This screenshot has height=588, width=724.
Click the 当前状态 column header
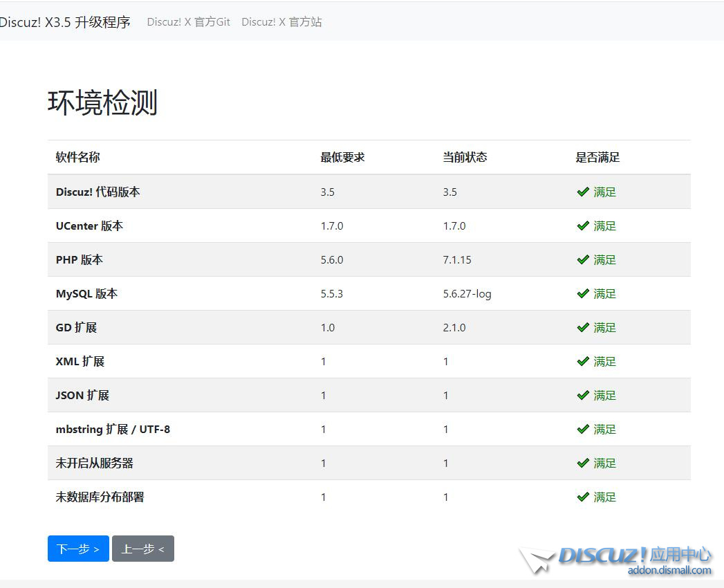point(465,157)
